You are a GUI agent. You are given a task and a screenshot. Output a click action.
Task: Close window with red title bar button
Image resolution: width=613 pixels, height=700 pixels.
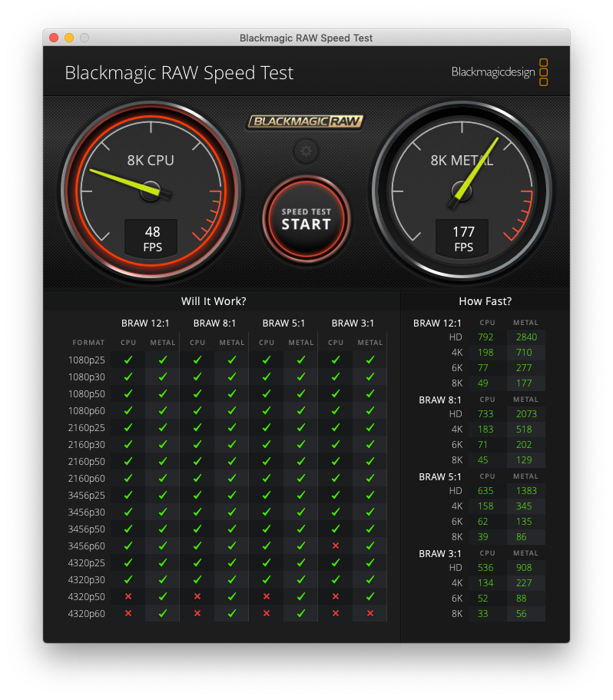54,38
